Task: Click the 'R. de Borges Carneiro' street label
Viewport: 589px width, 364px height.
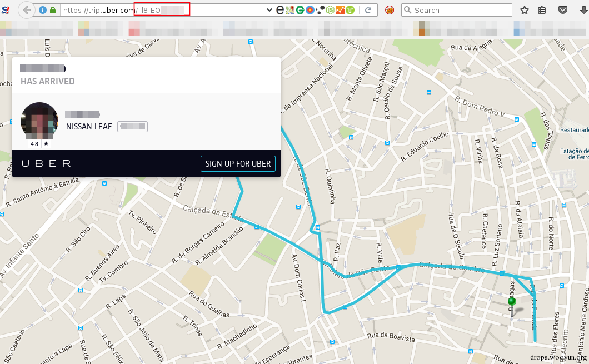Action: pyautogui.click(x=198, y=242)
